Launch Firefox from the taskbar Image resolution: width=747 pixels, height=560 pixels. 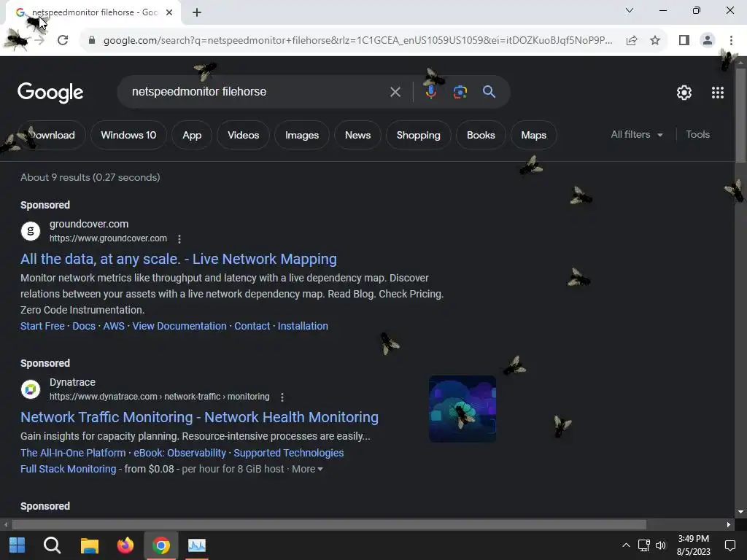[125, 545]
